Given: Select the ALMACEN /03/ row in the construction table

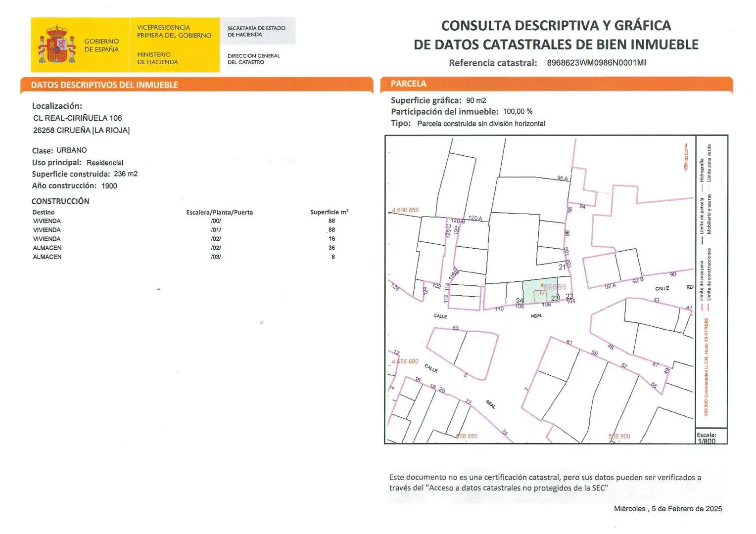Looking at the screenshot, I should [191, 257].
